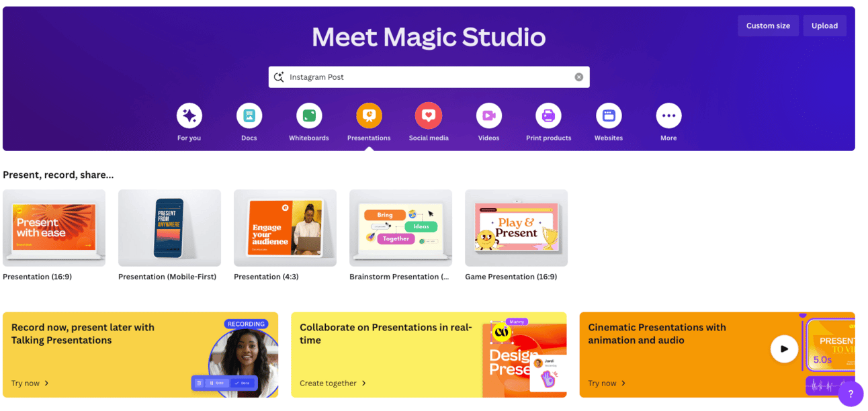This screenshot has height=411, width=868.
Task: Choose the Presentation (Mobile-First) thumbnail
Action: click(x=169, y=228)
